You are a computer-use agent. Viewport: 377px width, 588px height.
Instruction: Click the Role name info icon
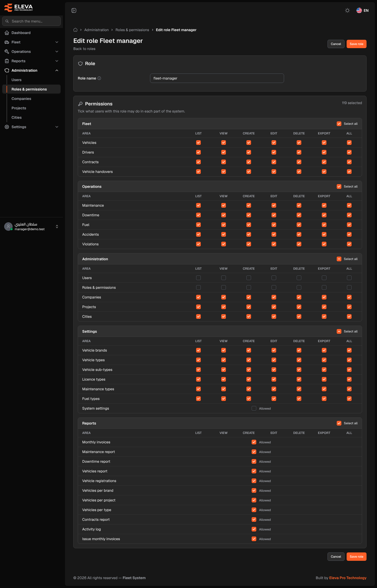[99, 78]
